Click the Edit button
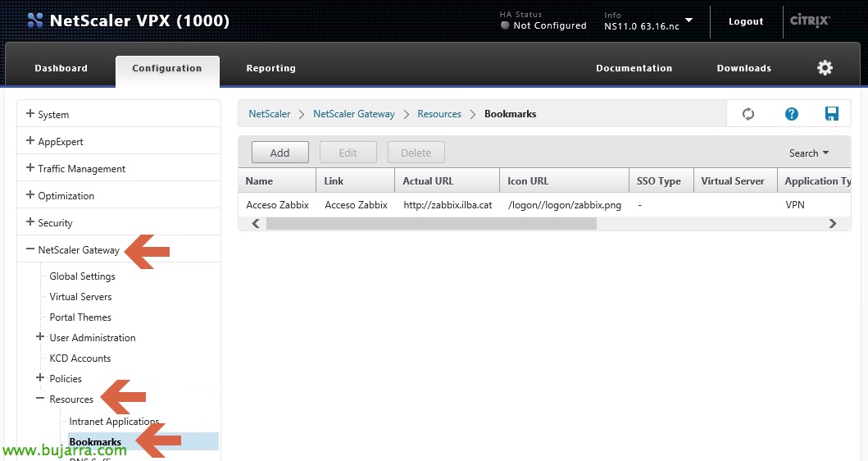868x461 pixels. (348, 153)
